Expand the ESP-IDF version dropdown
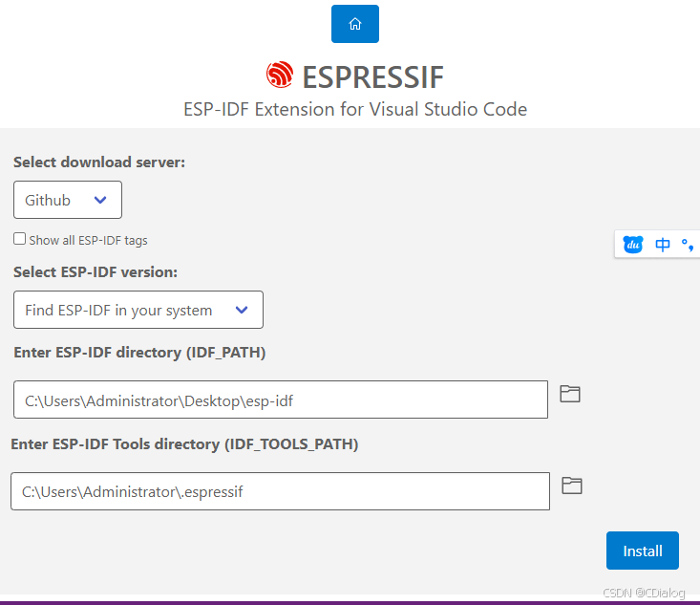The height and width of the screenshot is (605, 700). coord(138,310)
